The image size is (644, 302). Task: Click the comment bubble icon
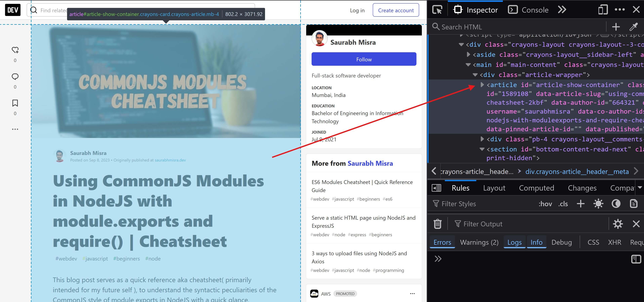tap(15, 76)
